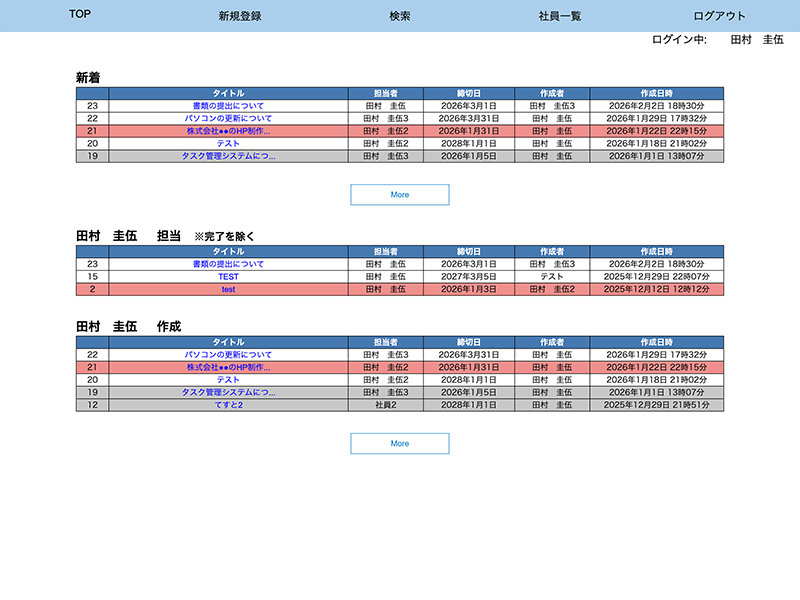Open 株式会社●●のHP制作 link in 新着 table
The height and width of the screenshot is (600, 800).
pos(228,131)
